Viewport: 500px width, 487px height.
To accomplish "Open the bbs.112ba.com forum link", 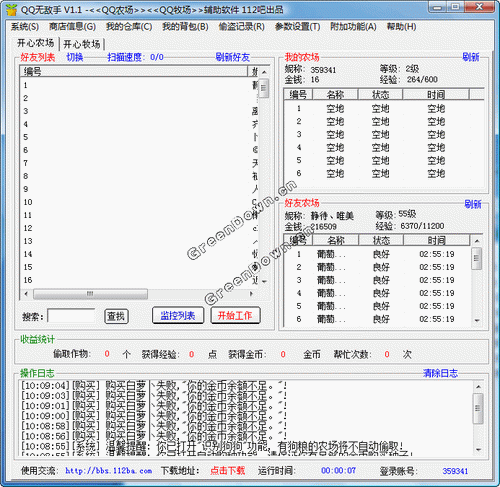I will [x=109, y=471].
